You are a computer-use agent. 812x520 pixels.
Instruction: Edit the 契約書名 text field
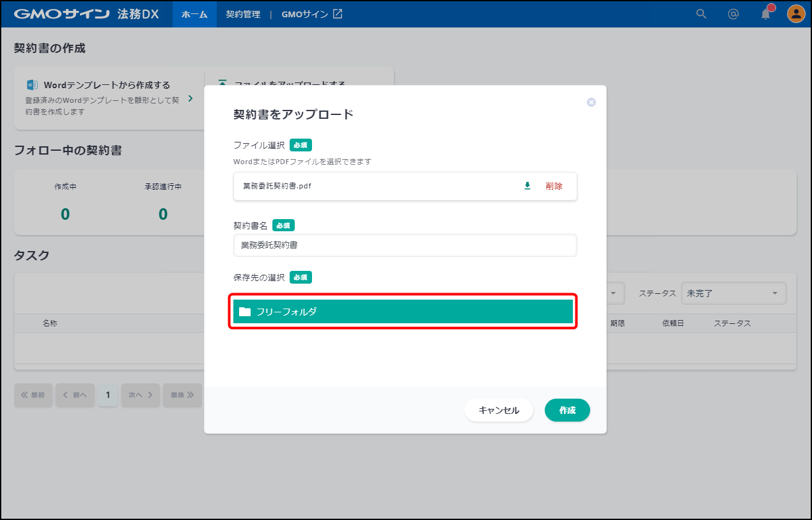click(405, 245)
